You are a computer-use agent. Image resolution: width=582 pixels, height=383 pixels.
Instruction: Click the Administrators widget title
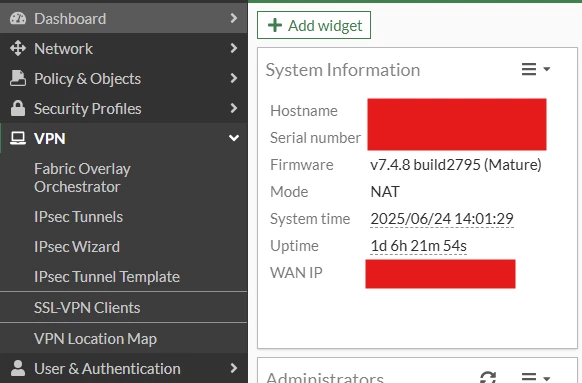pyautogui.click(x=325, y=377)
